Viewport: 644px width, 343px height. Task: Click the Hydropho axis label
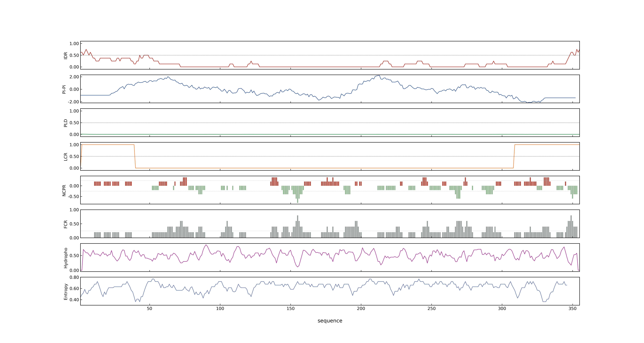click(x=66, y=258)
